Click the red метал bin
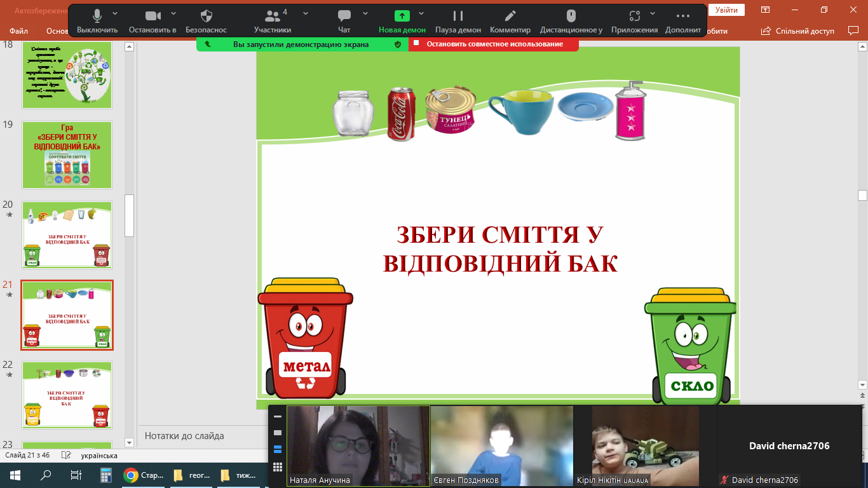The image size is (868, 488). 305,338
